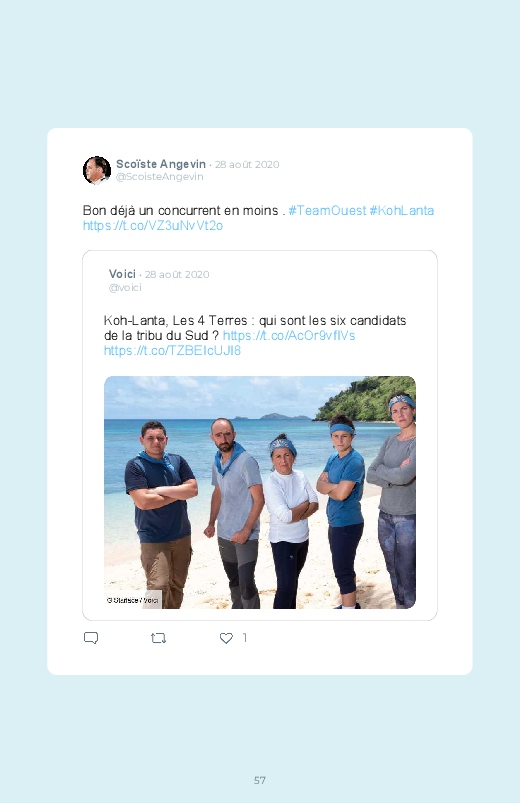
Task: Click the retweet arrows icon
Action: coord(158,638)
